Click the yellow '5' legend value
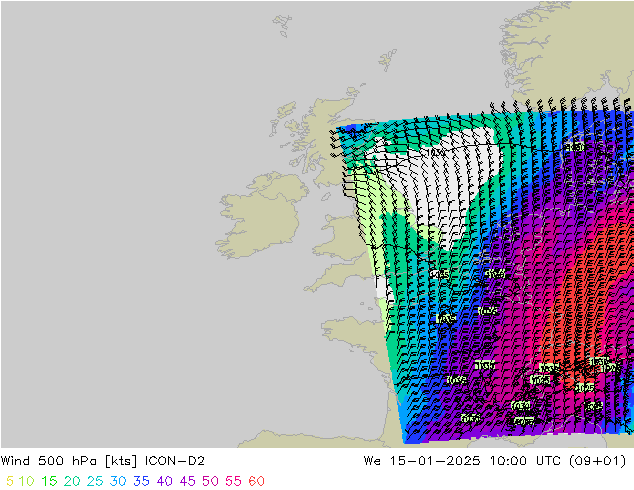Image resolution: width=634 pixels, height=490 pixels. (10, 481)
